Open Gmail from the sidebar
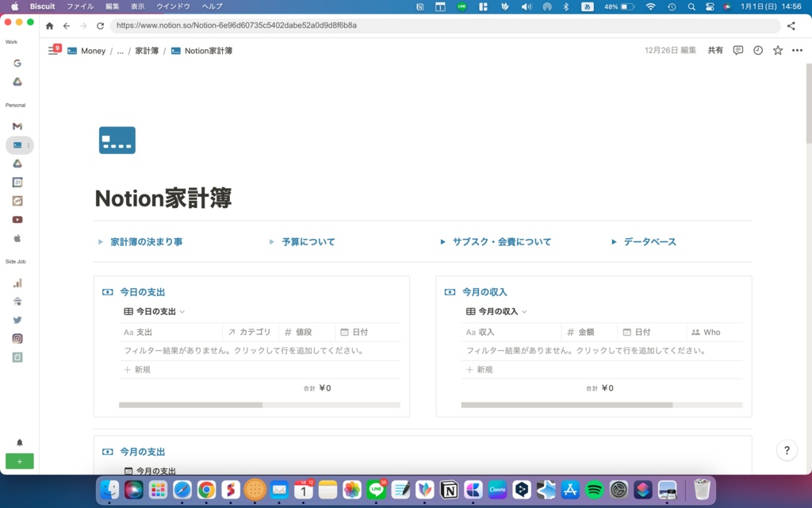The image size is (812, 508). point(17,125)
